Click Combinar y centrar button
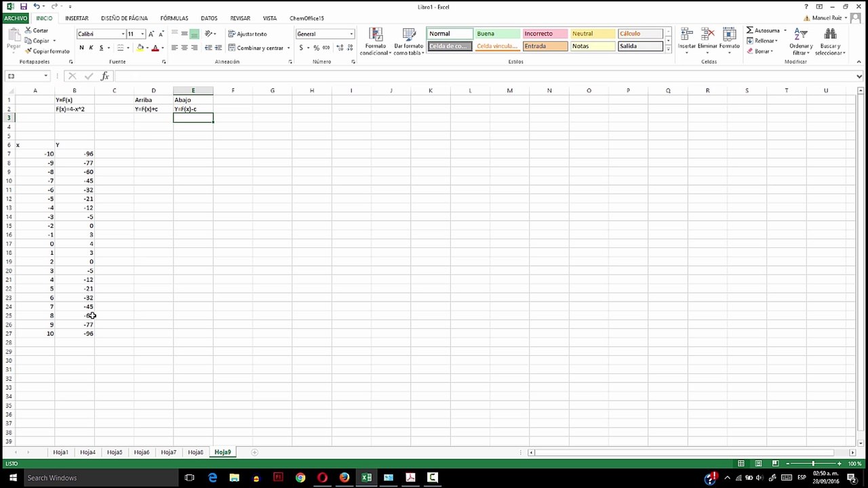The height and width of the screenshot is (488, 868). click(x=256, y=48)
